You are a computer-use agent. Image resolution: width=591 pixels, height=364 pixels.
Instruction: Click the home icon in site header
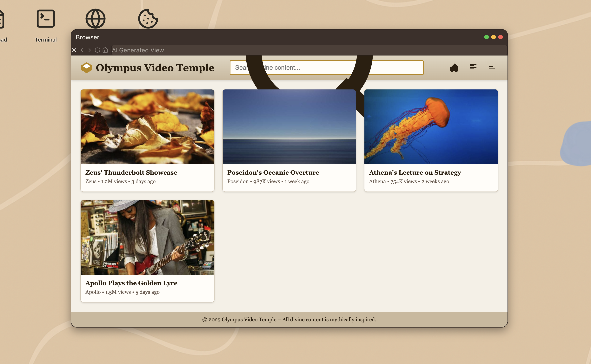click(454, 68)
